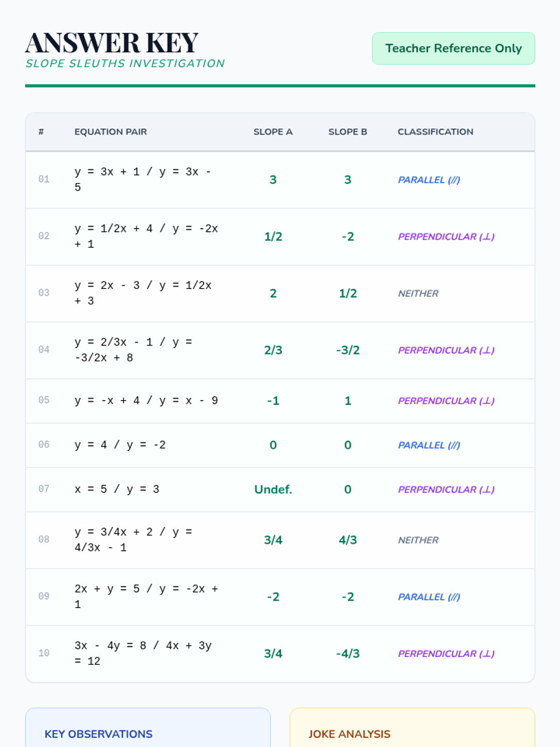
Task: Click equation y = -x + 4 / y = x - 9
Action: tap(146, 401)
